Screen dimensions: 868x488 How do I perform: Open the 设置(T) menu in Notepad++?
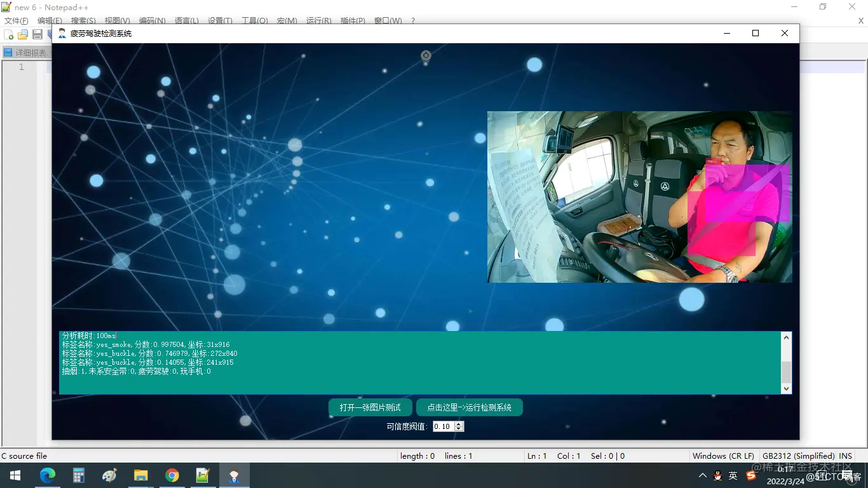pyautogui.click(x=220, y=21)
